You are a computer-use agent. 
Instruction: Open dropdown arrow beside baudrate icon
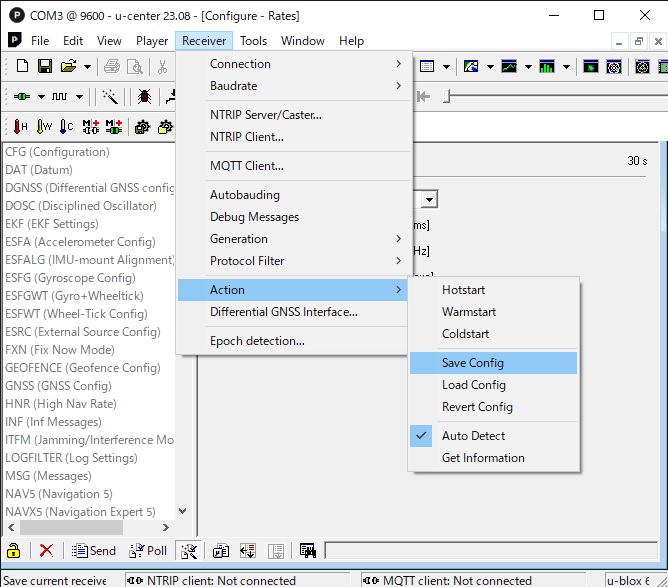tap(79, 97)
